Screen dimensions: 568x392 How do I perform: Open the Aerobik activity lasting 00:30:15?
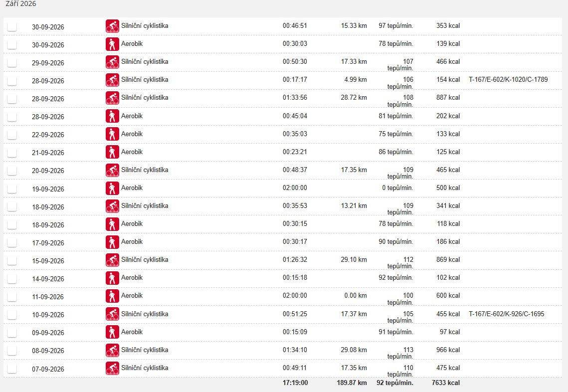coord(132,223)
